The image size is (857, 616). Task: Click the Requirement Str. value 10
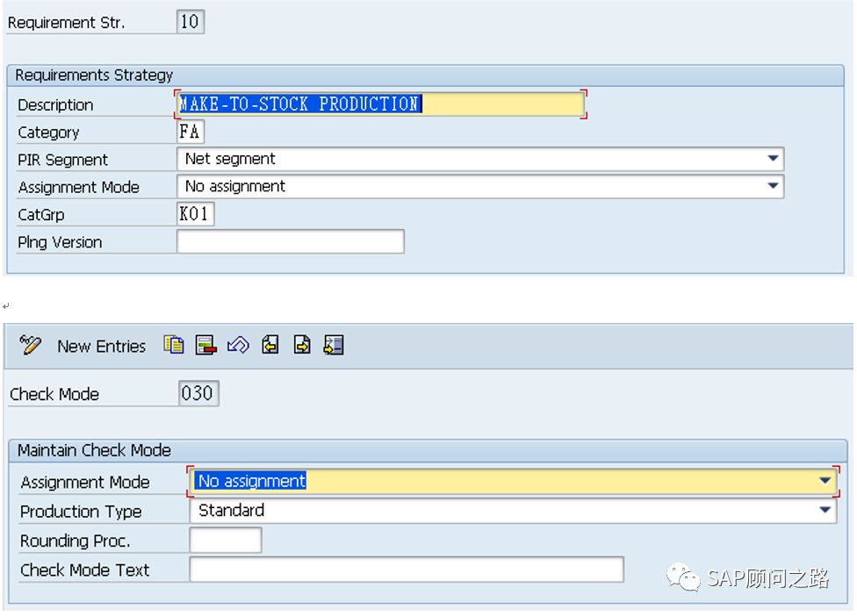coord(191,22)
